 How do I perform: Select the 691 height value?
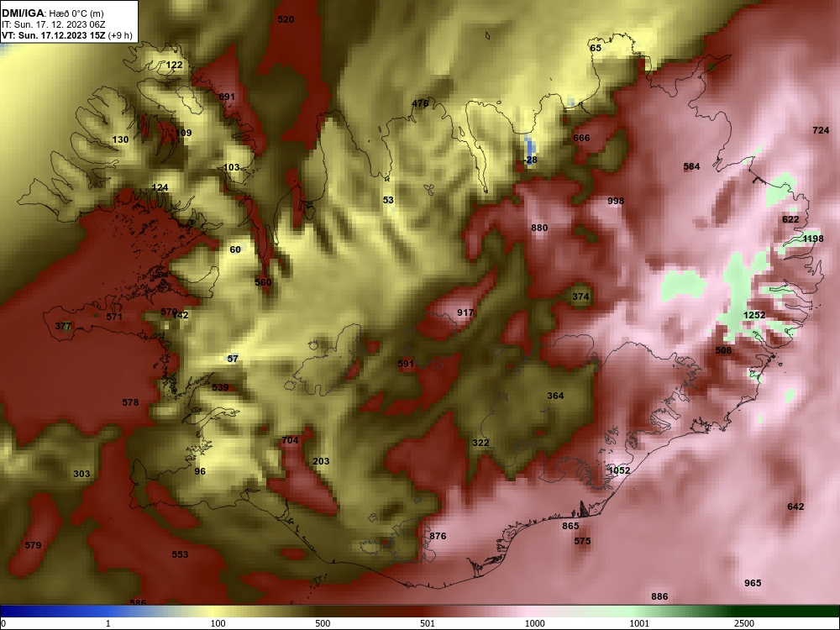tap(227, 97)
